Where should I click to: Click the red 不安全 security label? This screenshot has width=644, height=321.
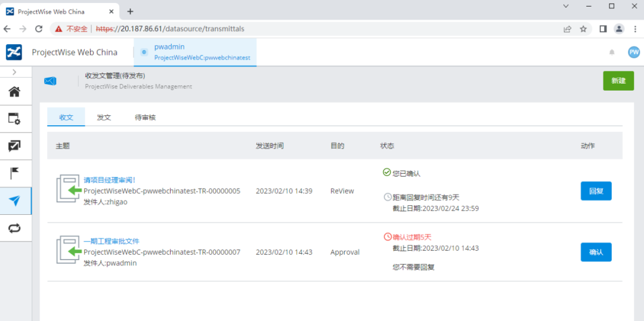click(x=77, y=29)
